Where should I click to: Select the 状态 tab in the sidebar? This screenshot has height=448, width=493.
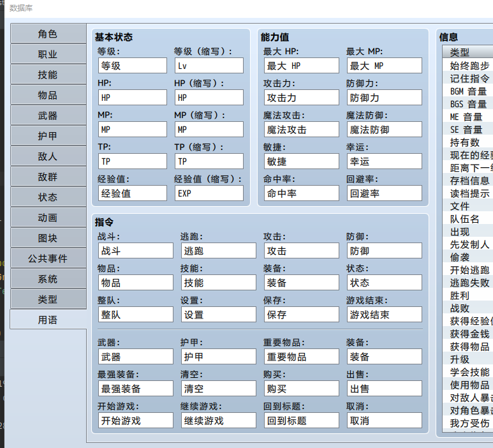tap(48, 197)
